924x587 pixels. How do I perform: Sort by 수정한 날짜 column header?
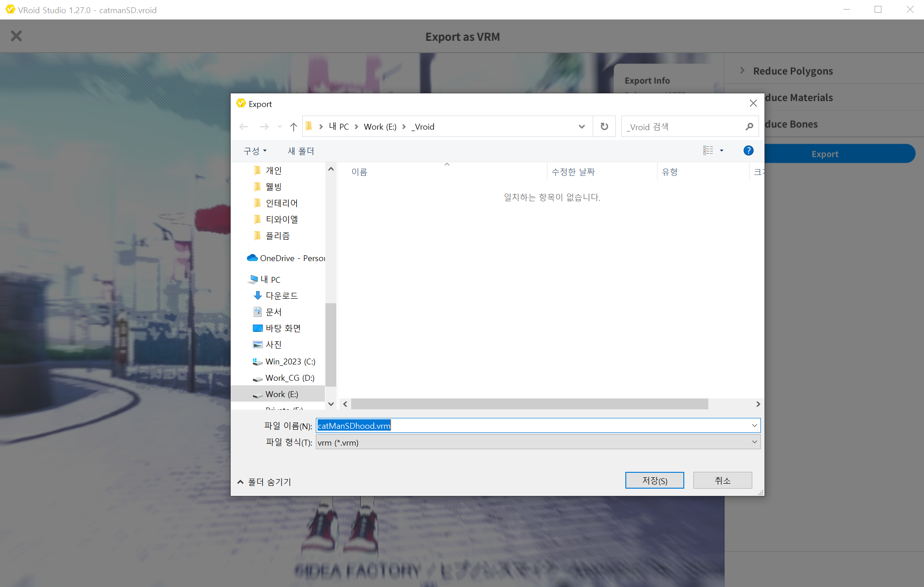click(x=573, y=172)
